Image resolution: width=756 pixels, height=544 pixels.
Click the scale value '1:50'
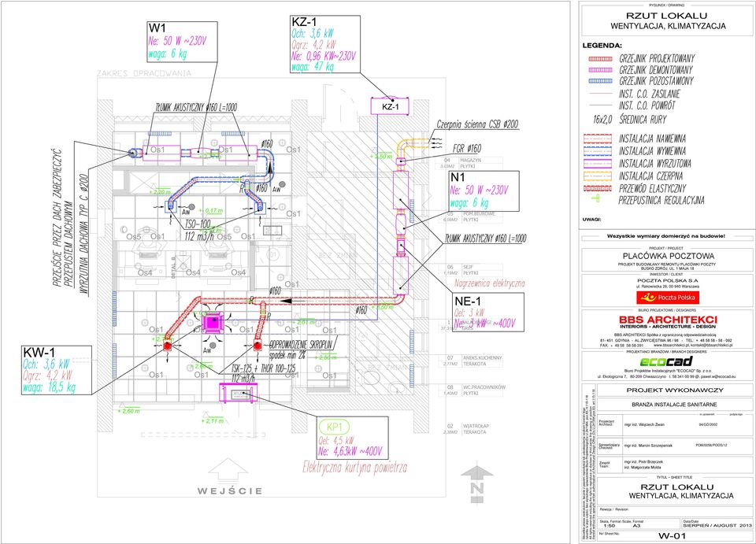(x=609, y=525)
